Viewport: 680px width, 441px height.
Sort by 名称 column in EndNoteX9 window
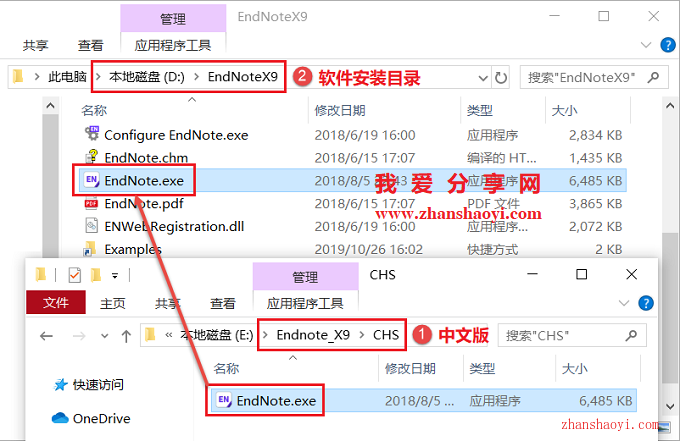(x=94, y=111)
